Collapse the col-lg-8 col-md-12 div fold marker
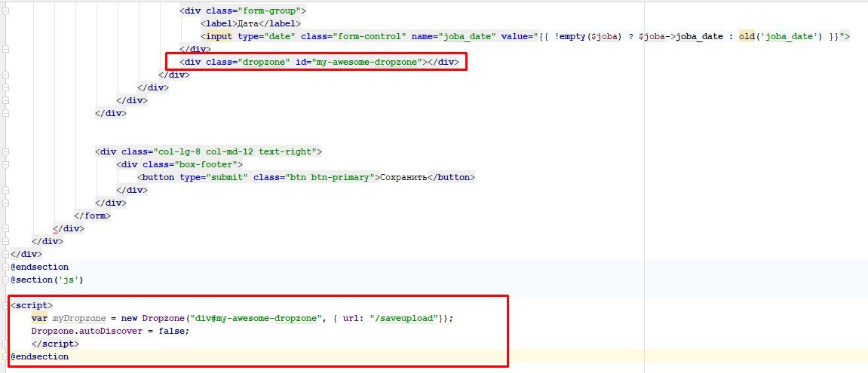The width and height of the screenshot is (868, 373). [x=5, y=151]
